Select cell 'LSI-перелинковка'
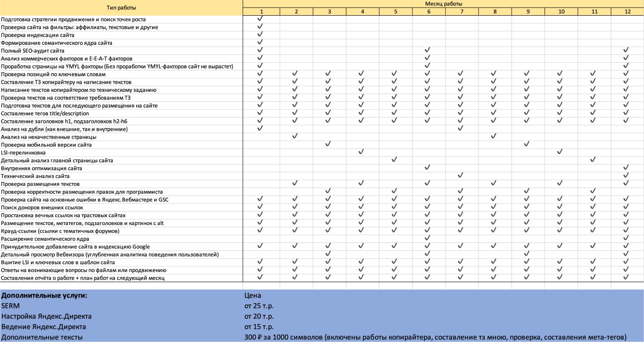644x342 pixels. click(122, 152)
